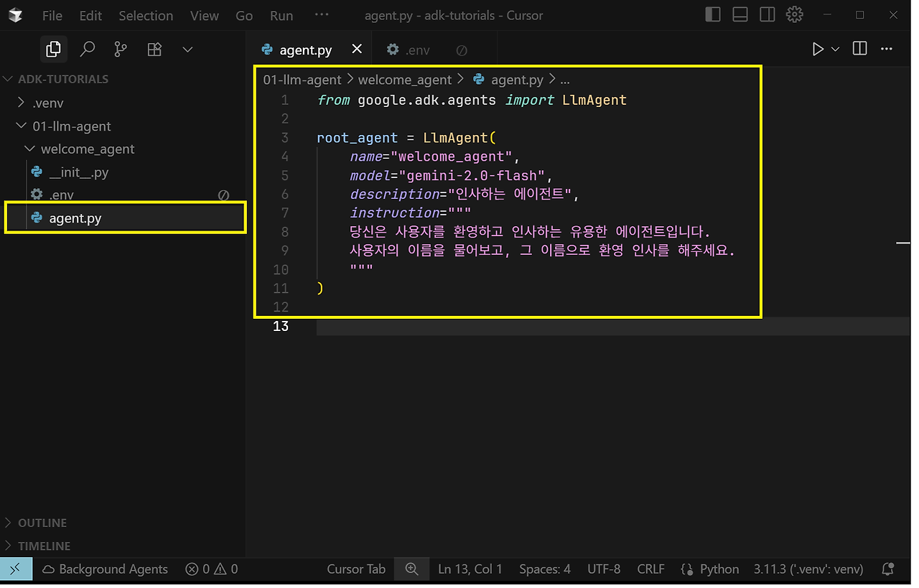Click Ln 13, Col 1 position indicator
Viewport: 919px width, 588px height.
(470, 569)
